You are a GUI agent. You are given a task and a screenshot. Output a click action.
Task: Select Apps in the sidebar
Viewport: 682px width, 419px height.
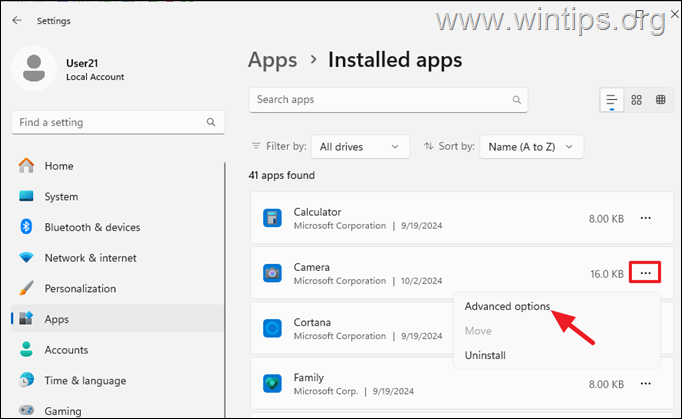117,319
